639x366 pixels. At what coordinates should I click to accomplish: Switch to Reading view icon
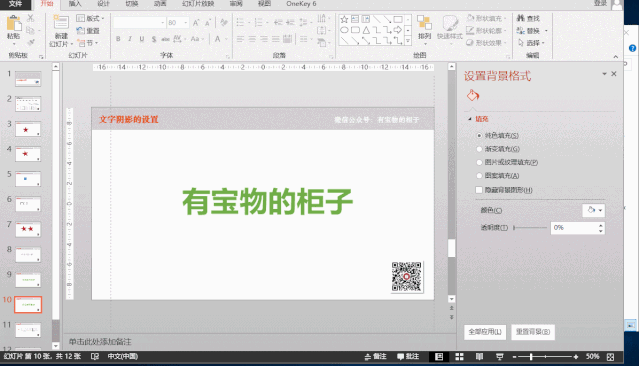pos(479,357)
